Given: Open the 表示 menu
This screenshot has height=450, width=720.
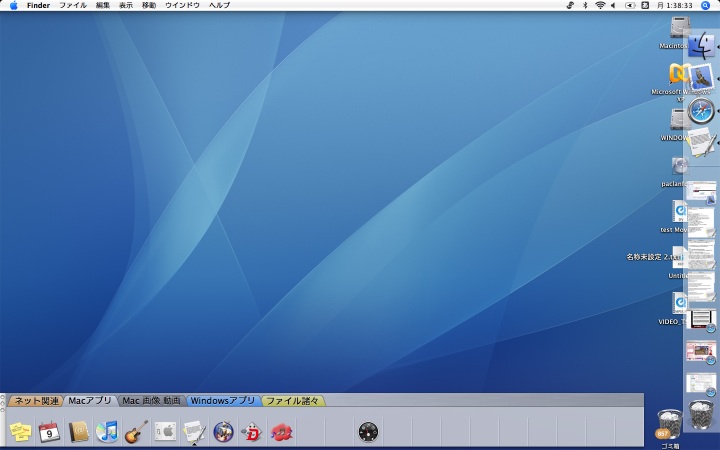Looking at the screenshot, I should (x=125, y=6).
